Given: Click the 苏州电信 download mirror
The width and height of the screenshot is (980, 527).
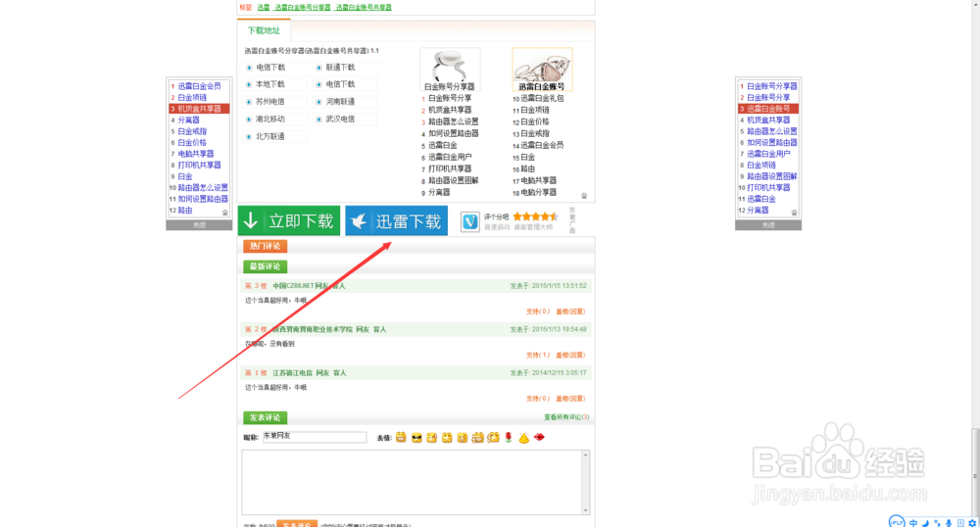Looking at the screenshot, I should 270,102.
